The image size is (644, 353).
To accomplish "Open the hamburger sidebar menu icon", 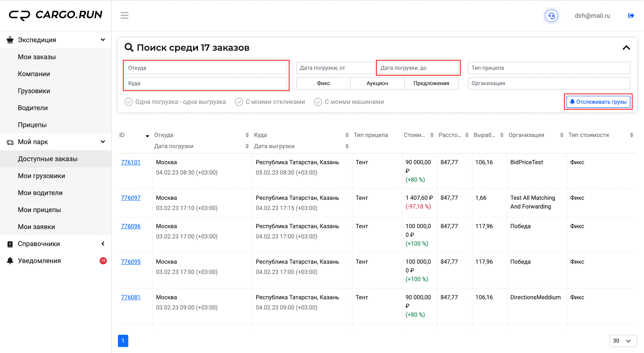I will pos(124,15).
